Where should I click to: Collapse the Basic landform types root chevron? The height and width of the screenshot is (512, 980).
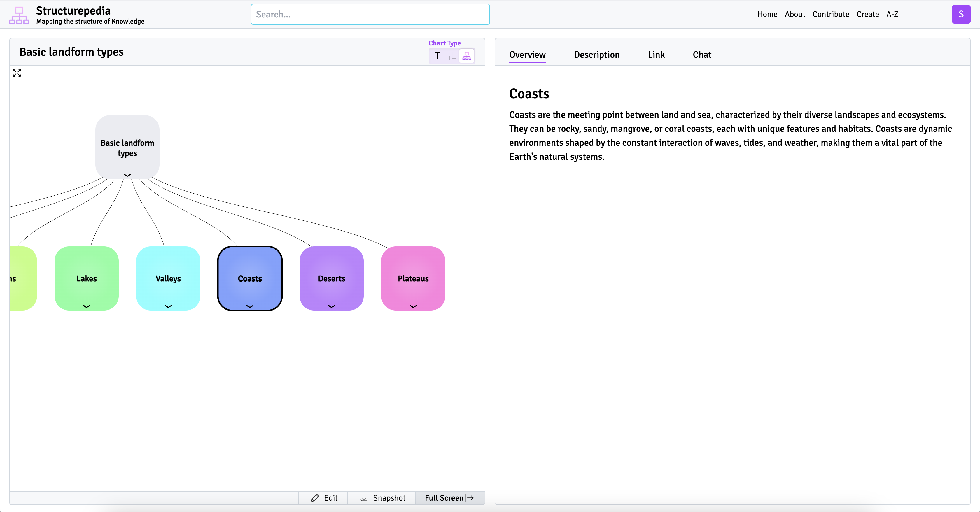click(127, 175)
